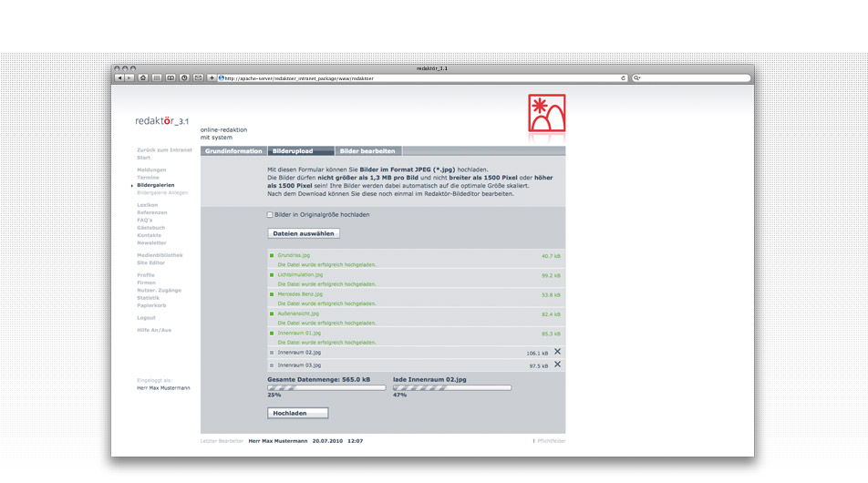Image resolution: width=868 pixels, height=483 pixels.
Task: Click the mail envelope toolbar icon
Action: click(x=198, y=78)
